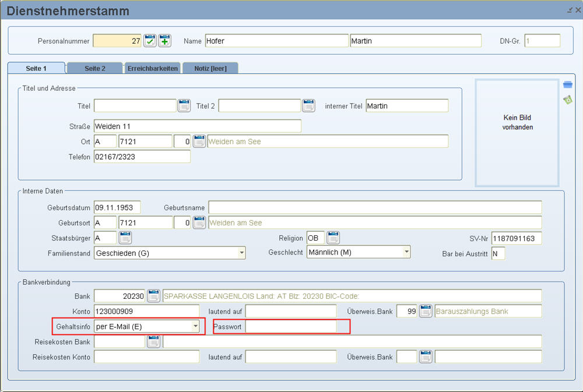583x392 pixels.
Task: Open the Ort lookup in Titel und Adresse
Action: (x=199, y=142)
